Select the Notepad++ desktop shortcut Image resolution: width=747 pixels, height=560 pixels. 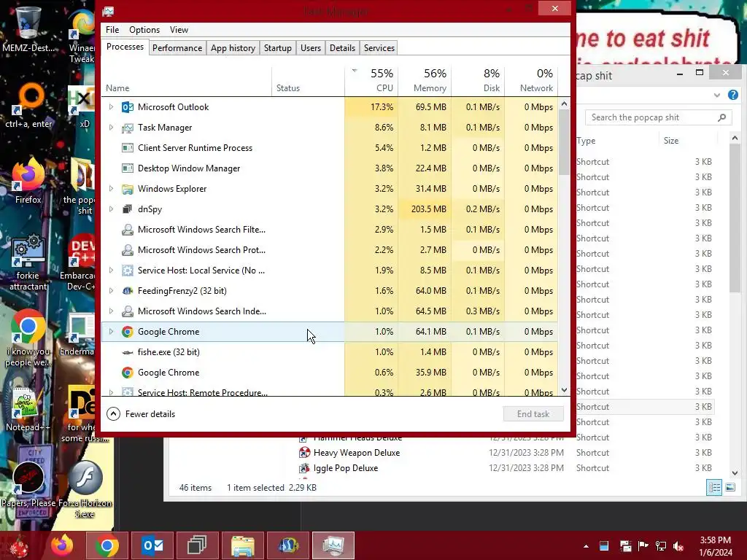tap(28, 410)
